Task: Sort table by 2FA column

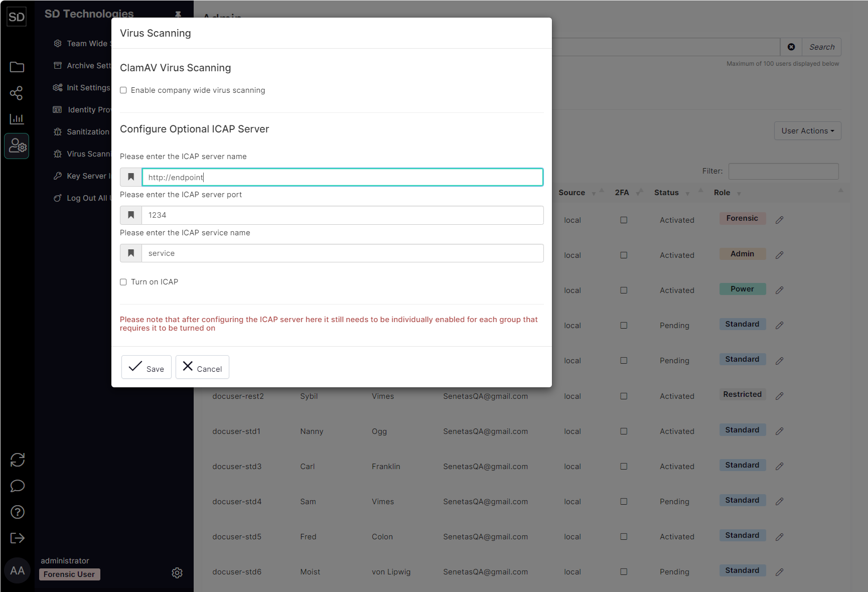Action: tap(622, 193)
